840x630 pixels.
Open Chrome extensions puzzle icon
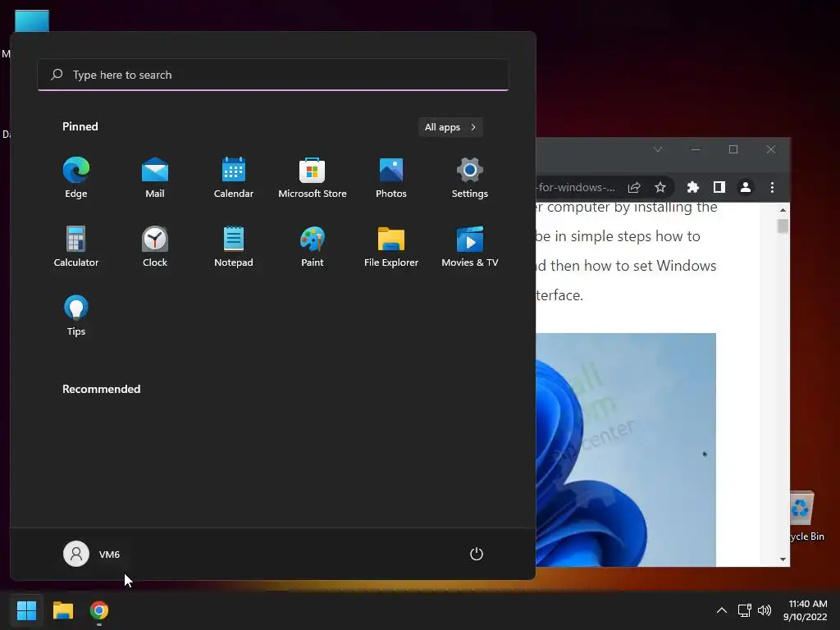pyautogui.click(x=693, y=187)
